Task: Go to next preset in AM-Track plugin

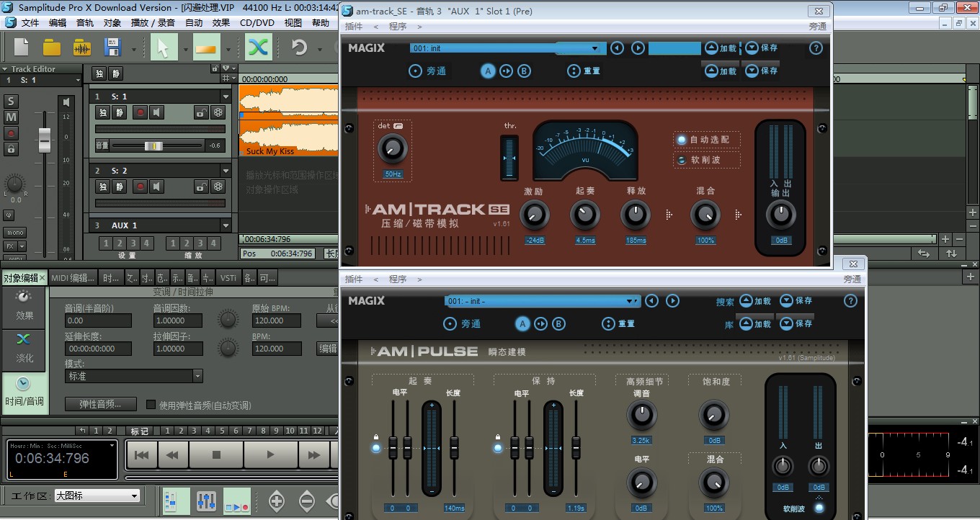Action: [x=638, y=48]
